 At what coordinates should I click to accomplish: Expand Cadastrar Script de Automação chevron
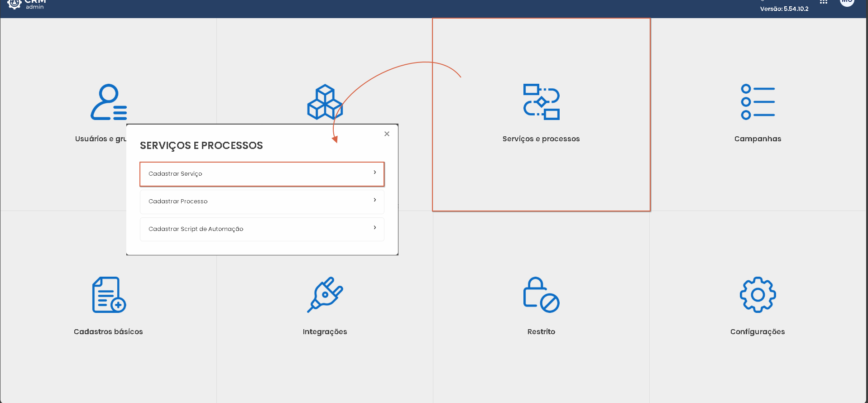point(375,227)
